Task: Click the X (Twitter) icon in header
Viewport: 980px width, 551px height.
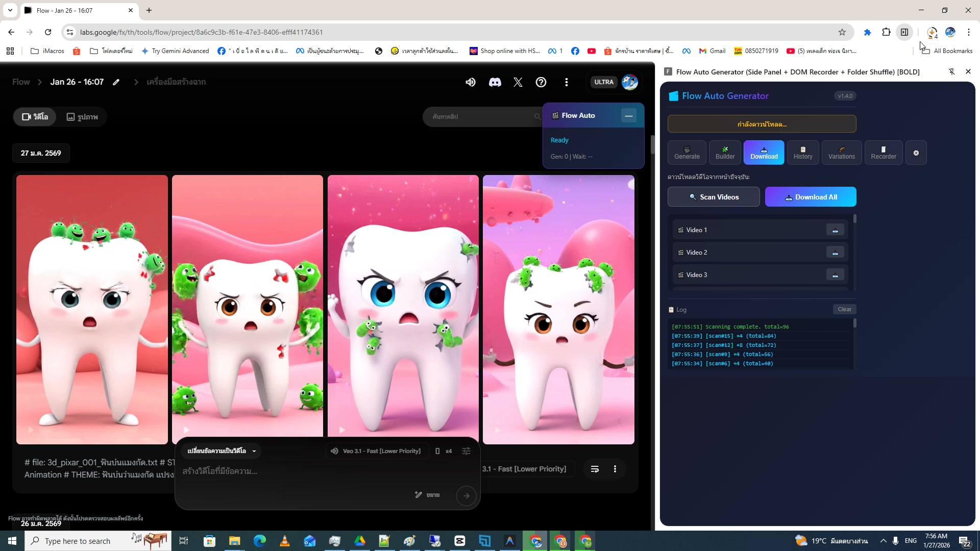Action: [x=518, y=82]
